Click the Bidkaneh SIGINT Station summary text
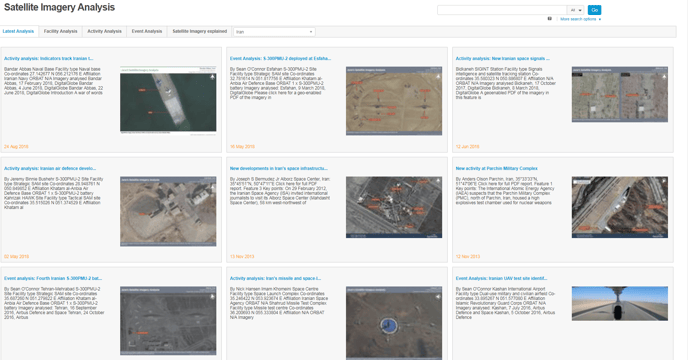 pyautogui.click(x=505, y=83)
